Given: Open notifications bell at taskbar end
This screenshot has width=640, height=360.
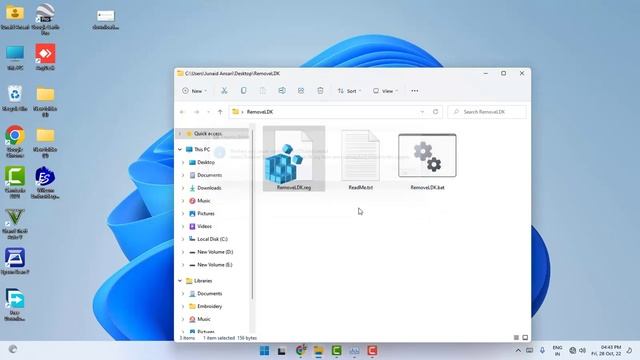Looking at the screenshot, I should (x=629, y=351).
